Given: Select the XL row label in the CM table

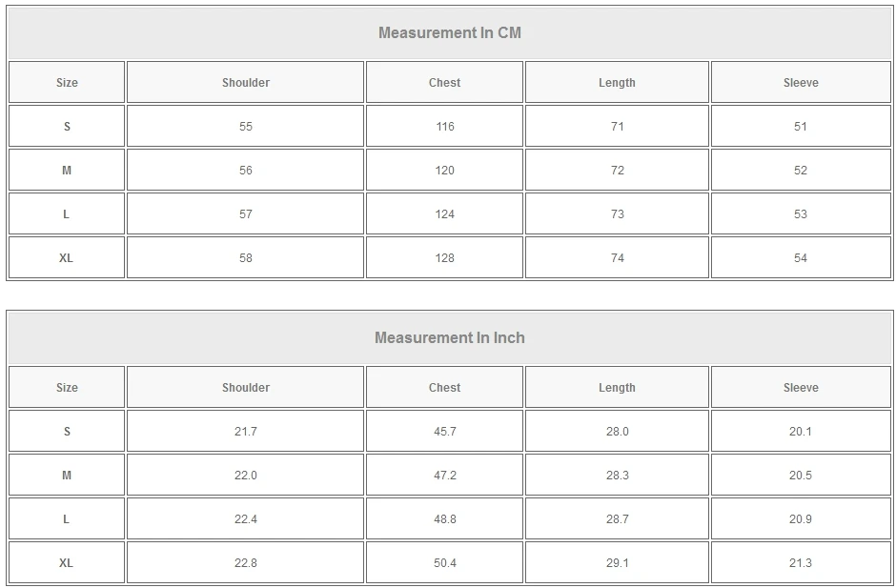Looking at the screenshot, I should (x=66, y=258).
